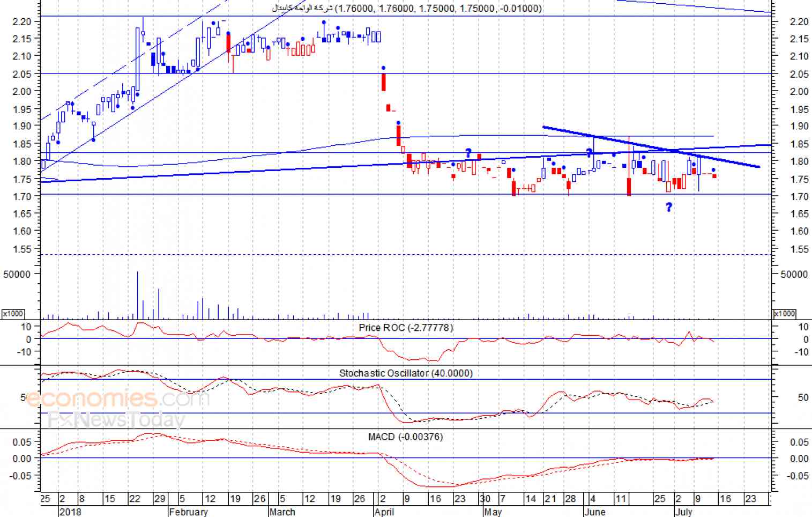Click date tick 28 before June
The width and height of the screenshot is (812, 517).
click(x=571, y=499)
